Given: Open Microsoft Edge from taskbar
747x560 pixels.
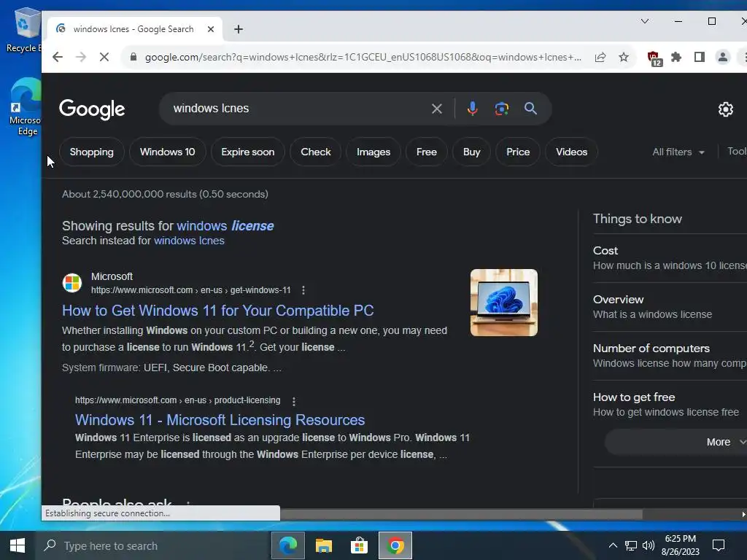Looking at the screenshot, I should (287, 545).
